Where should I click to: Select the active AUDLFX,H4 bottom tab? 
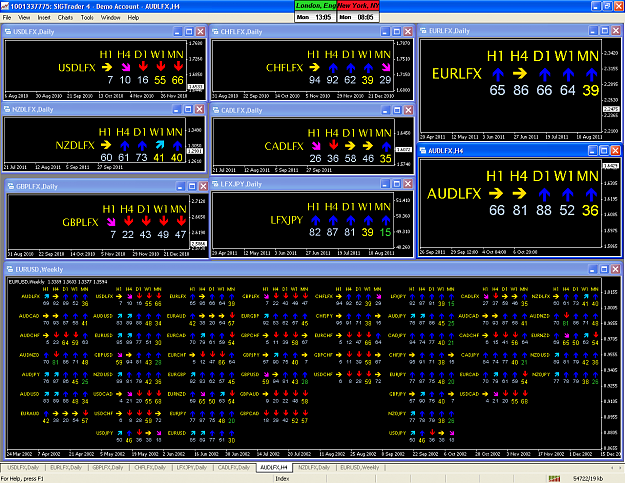point(273,467)
